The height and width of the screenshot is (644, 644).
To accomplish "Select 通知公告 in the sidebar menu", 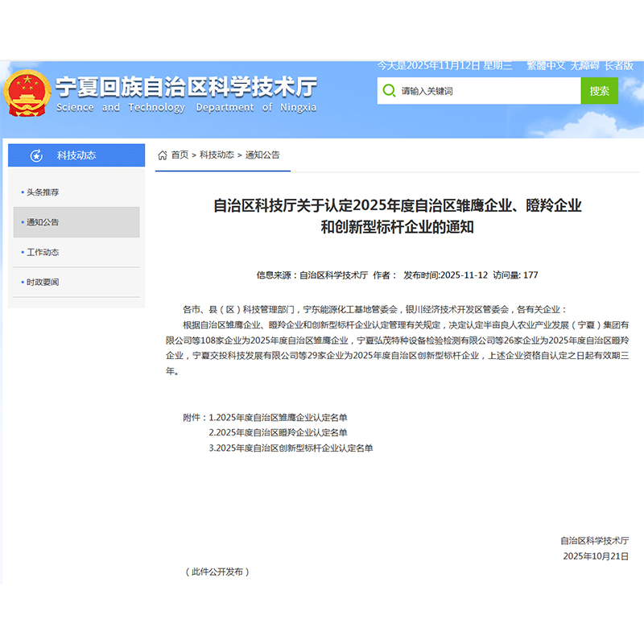I will (x=43, y=222).
